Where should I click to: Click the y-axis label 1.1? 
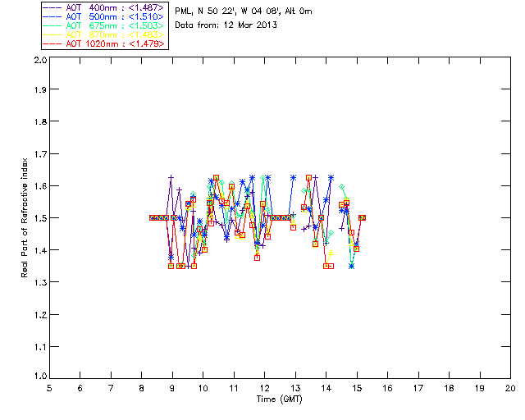point(40,347)
